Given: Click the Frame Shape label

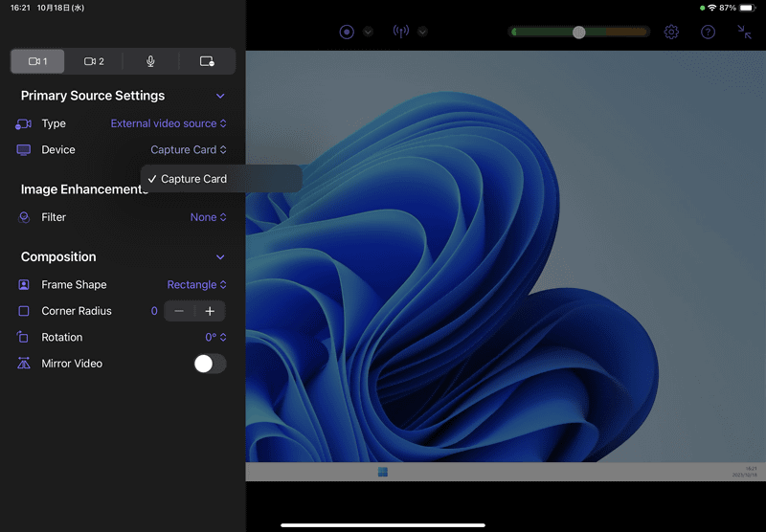Looking at the screenshot, I should tap(74, 284).
